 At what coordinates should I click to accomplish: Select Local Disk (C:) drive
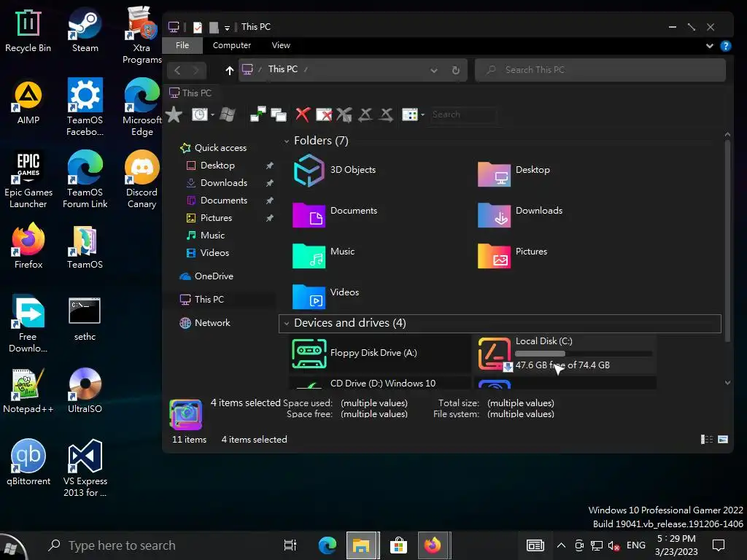coord(565,354)
